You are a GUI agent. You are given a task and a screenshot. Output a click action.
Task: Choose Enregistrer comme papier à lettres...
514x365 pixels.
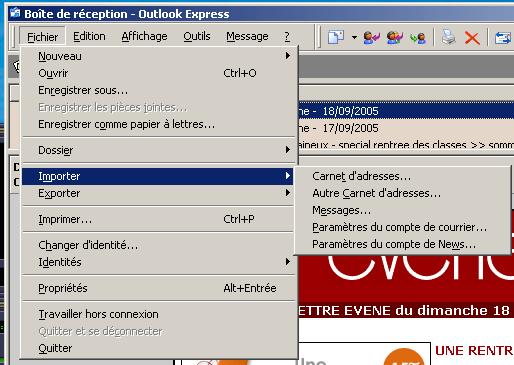coord(159,124)
